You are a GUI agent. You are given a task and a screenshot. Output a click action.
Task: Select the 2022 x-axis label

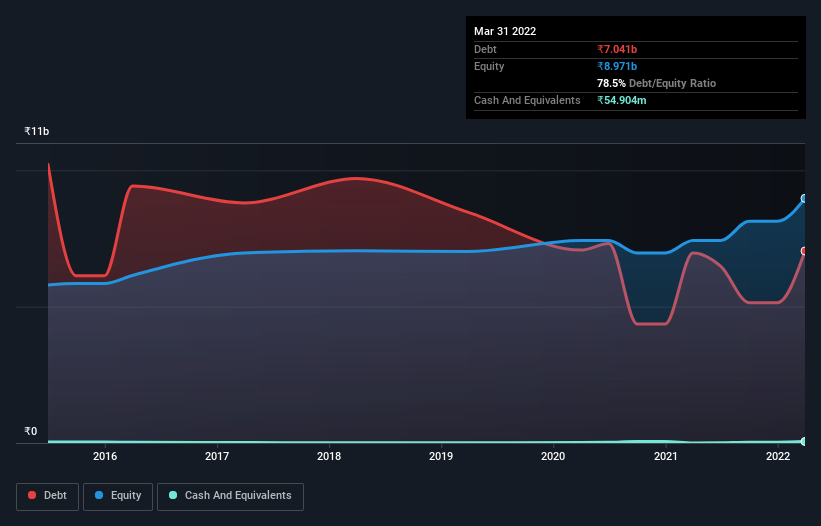point(778,456)
